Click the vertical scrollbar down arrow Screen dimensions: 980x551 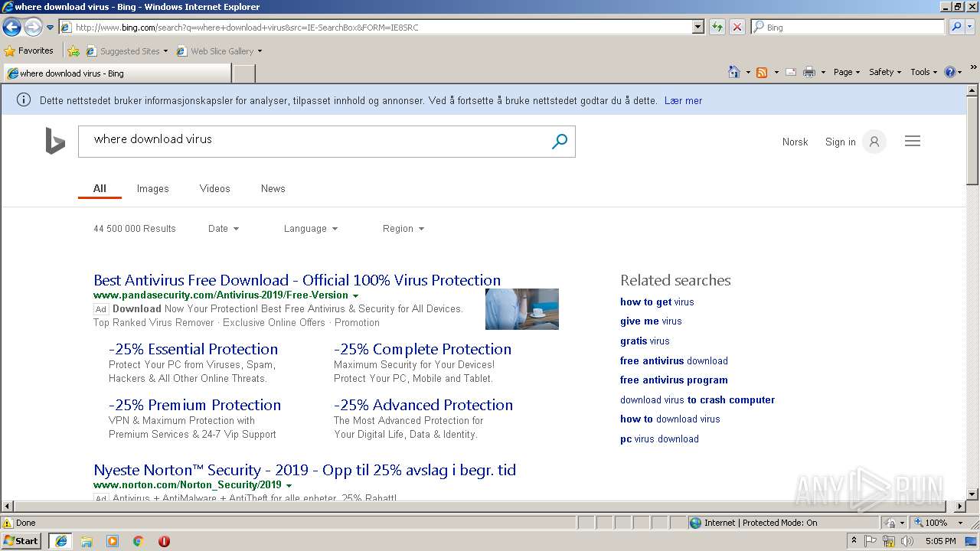(x=972, y=494)
